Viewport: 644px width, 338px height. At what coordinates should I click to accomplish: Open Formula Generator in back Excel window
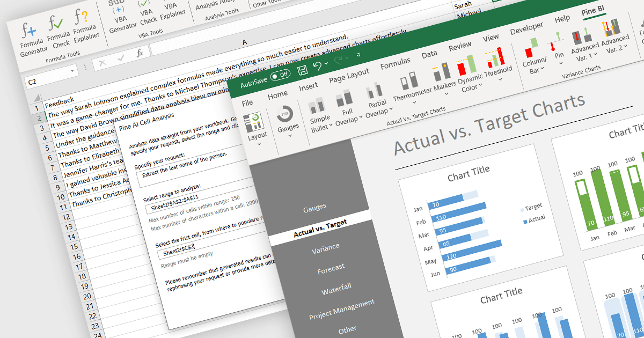[33, 41]
